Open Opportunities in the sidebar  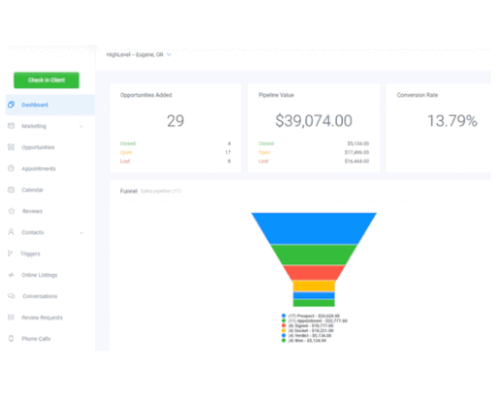(38, 147)
